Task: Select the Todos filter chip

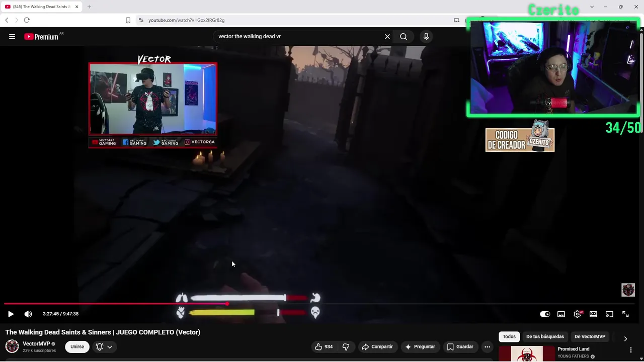Action: pos(509,337)
